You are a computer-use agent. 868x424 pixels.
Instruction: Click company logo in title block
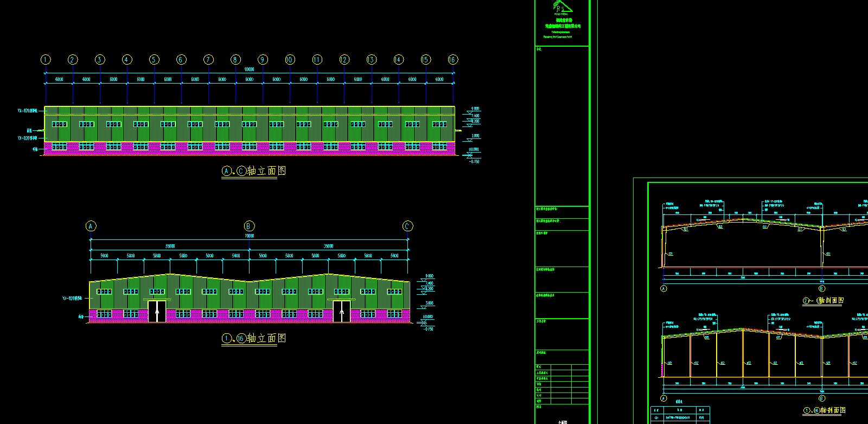562,8
